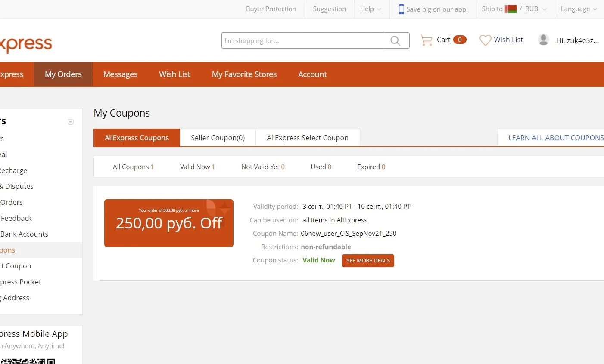Open My Orders in navigation bar
604x364 pixels.
[63, 74]
